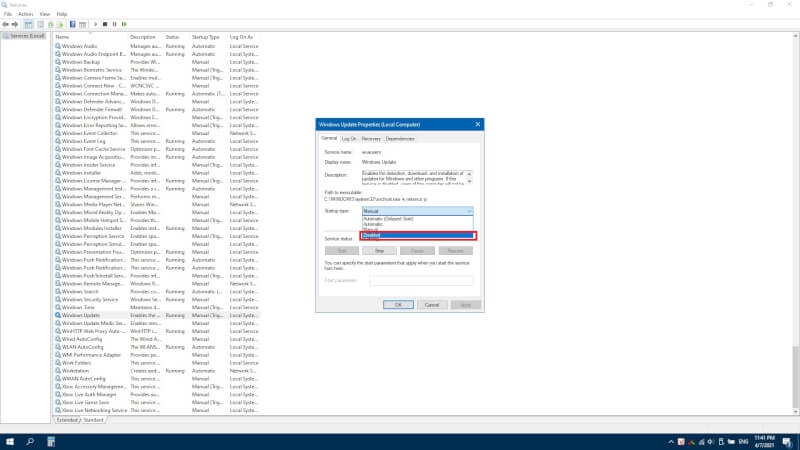This screenshot has height=450, width=800.
Task: Open the volume control in system tray
Action: [x=710, y=442]
